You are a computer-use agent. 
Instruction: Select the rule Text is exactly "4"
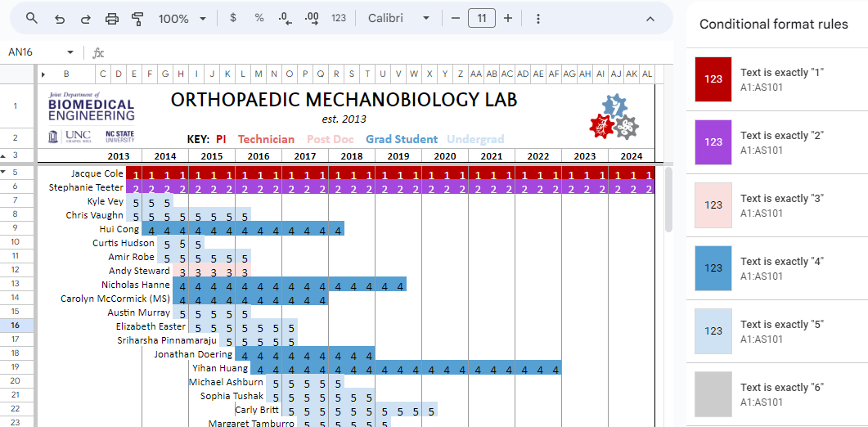pyautogui.click(x=777, y=268)
